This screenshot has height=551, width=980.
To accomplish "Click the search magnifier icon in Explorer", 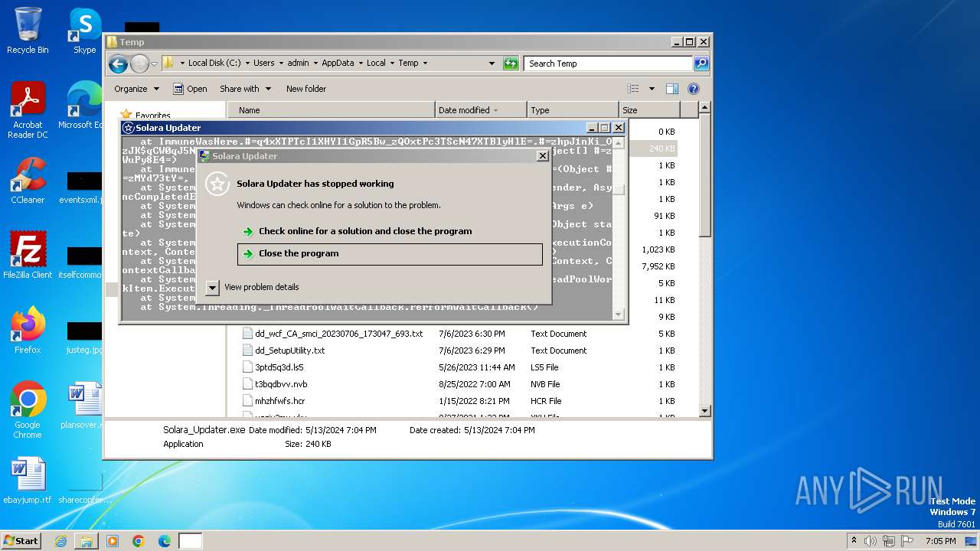I will point(701,64).
